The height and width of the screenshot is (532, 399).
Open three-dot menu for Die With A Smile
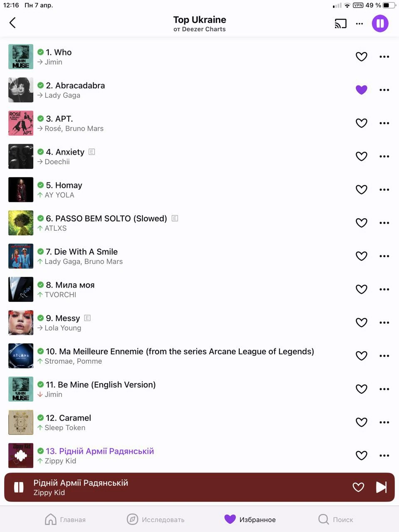[384, 256]
